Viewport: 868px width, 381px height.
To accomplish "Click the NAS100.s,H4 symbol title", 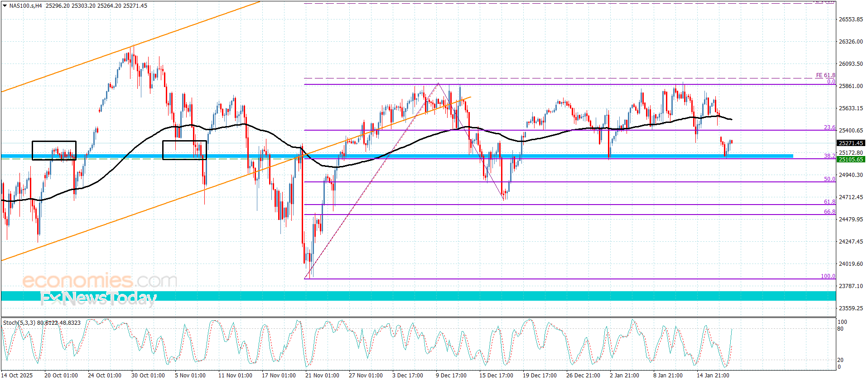I will (25, 6).
